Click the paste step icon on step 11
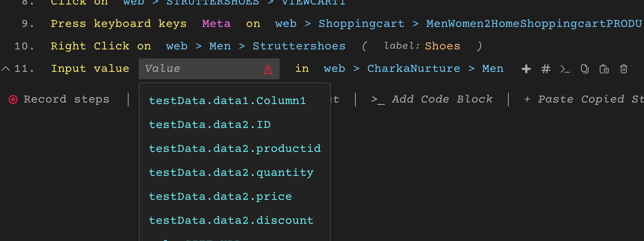The width and height of the screenshot is (644, 241). coord(604,69)
